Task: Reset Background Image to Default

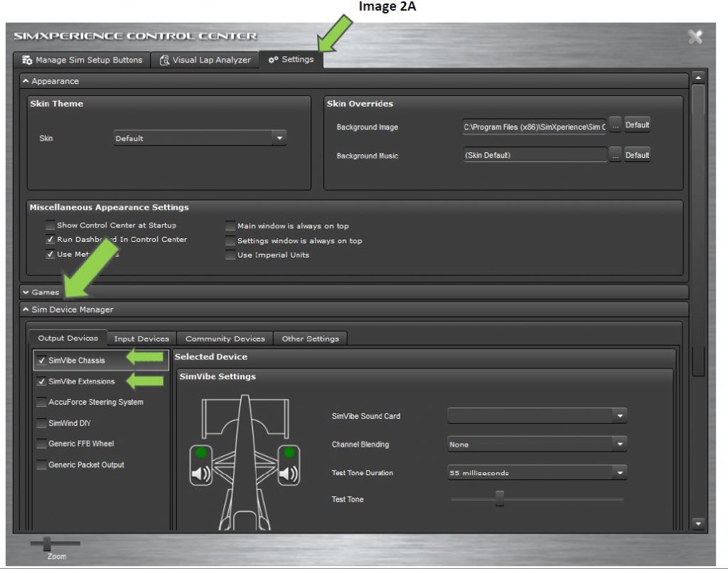Action: (637, 125)
